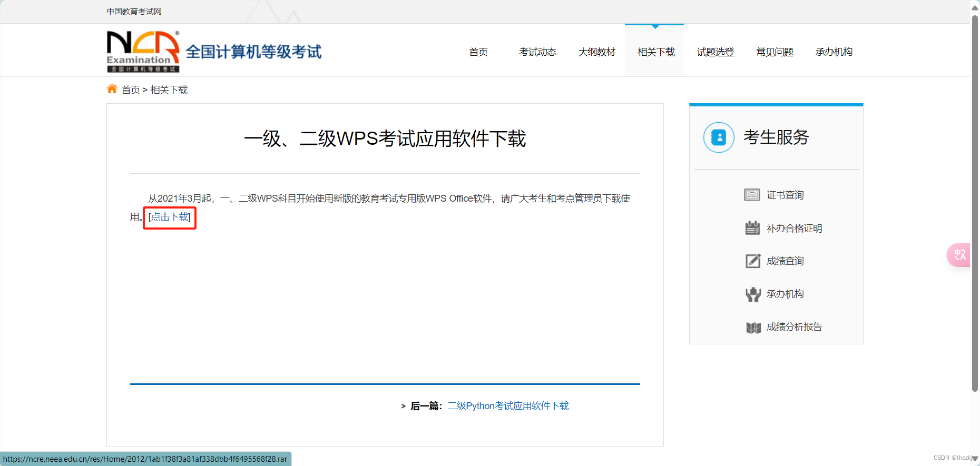Click 相关下载 in the breadcrumb
Viewport: 980px width, 466px height.
[169, 90]
